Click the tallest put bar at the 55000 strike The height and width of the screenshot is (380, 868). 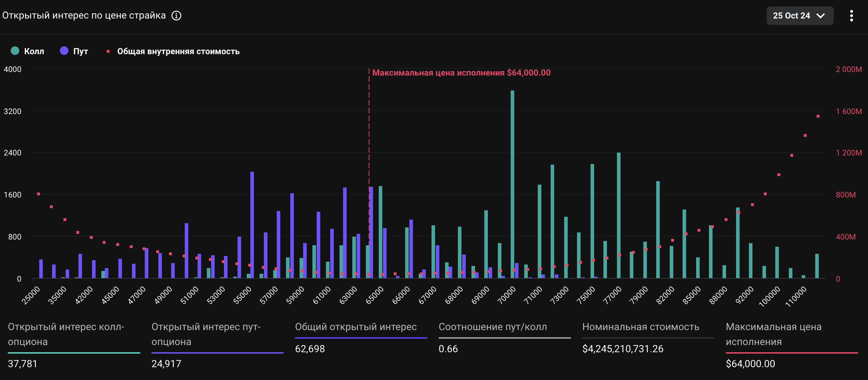(252, 225)
